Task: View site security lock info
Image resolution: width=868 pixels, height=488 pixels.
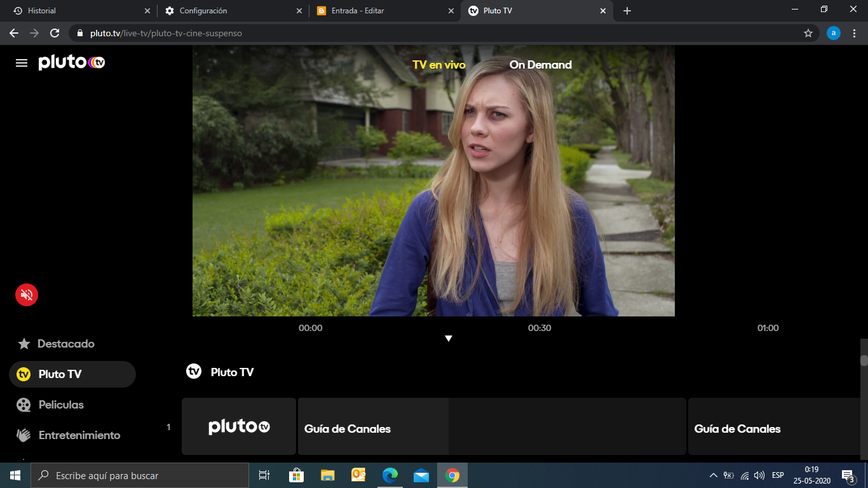Action: 80,33
